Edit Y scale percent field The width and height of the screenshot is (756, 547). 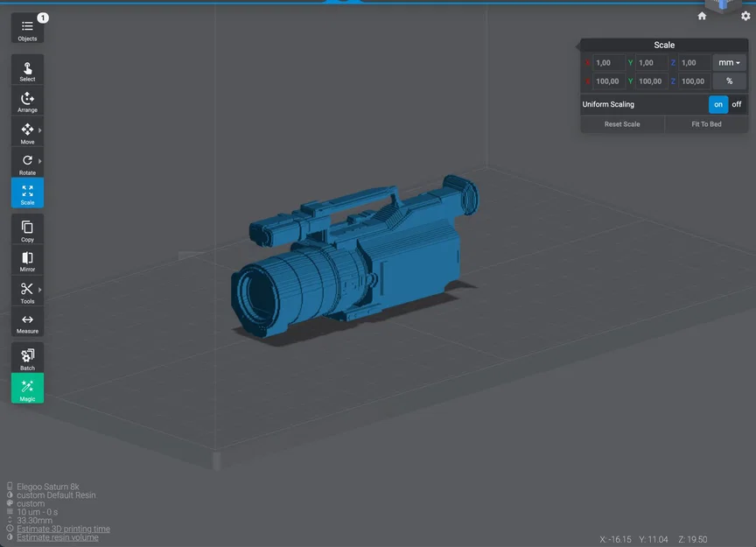click(x=651, y=81)
